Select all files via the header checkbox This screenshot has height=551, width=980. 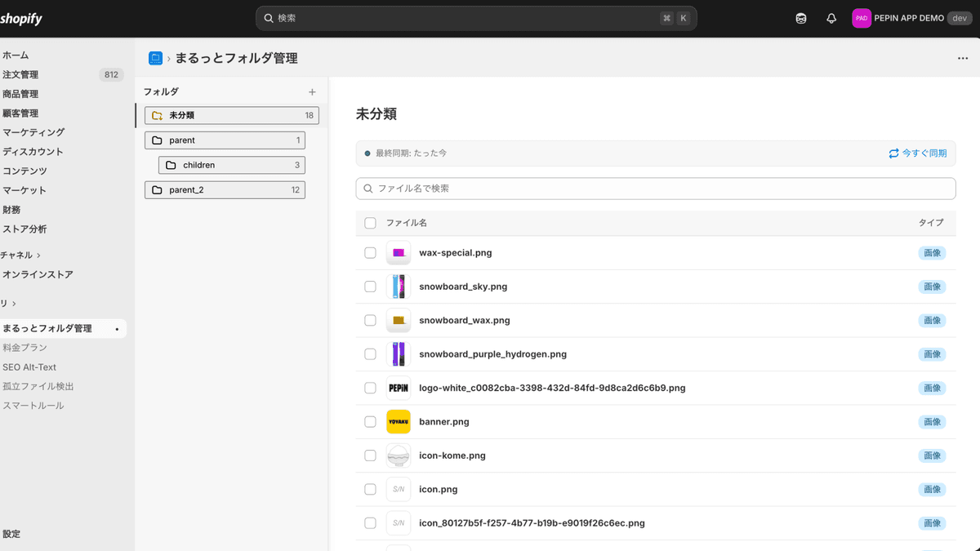[x=370, y=222]
